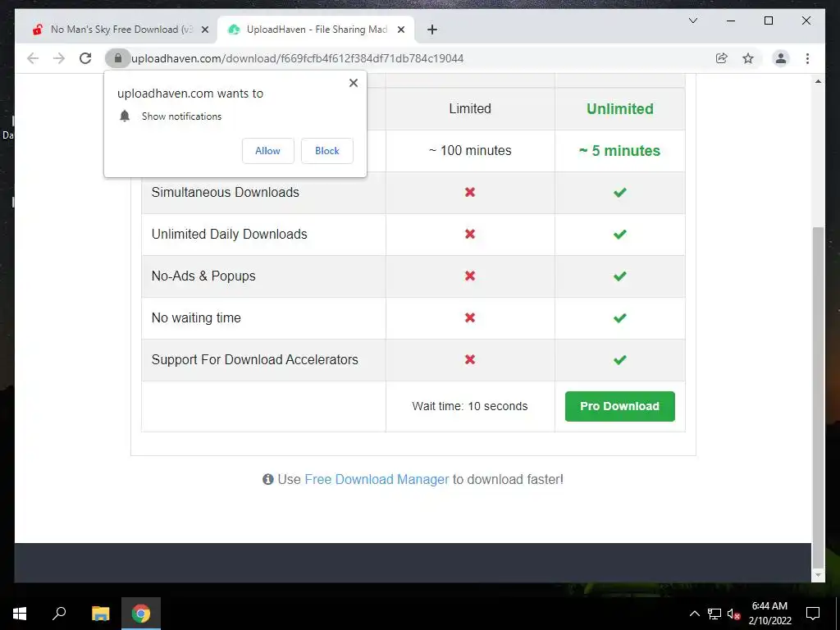Click the red X for No waiting time
Viewport: 840px width, 630px height.
click(470, 317)
